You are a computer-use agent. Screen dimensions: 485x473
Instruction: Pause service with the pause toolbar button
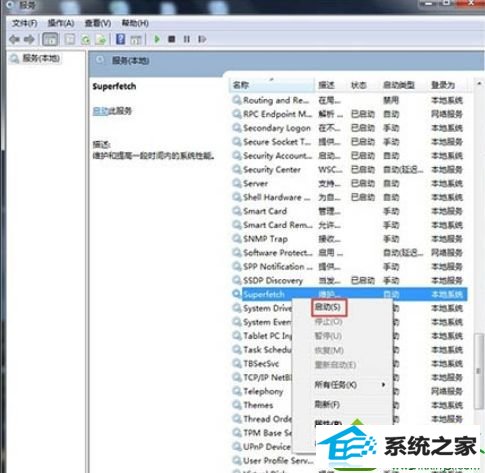pyautogui.click(x=187, y=39)
